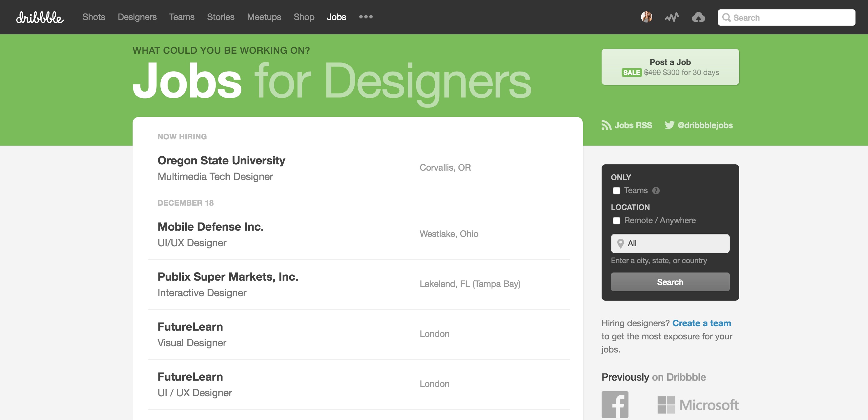Follow the Create a team link
868x420 pixels.
pos(702,323)
